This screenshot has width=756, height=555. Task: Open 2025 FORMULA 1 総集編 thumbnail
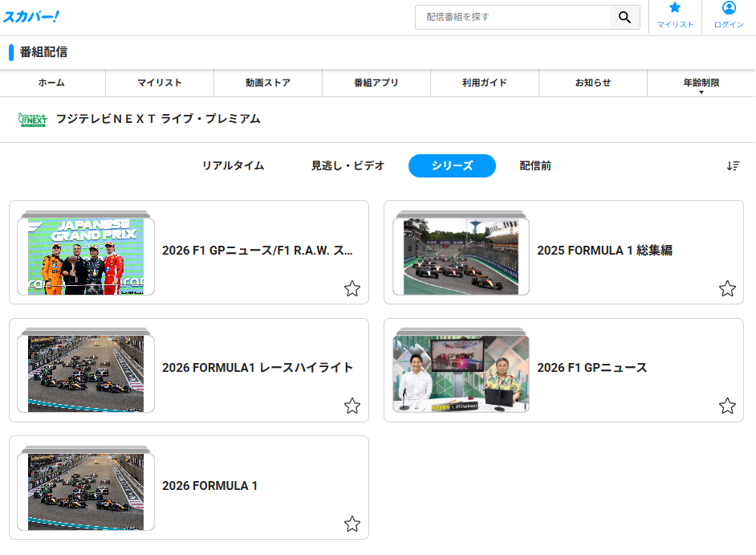(461, 256)
